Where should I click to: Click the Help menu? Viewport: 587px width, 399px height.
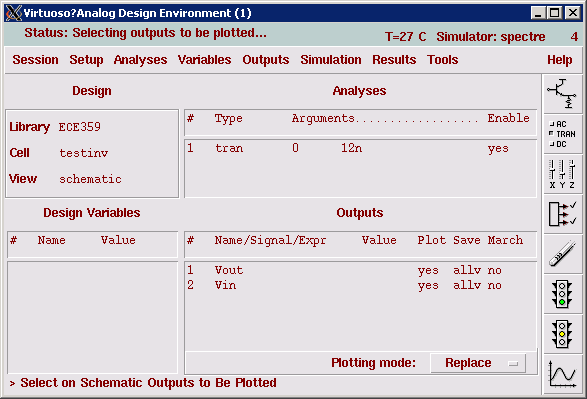[560, 60]
